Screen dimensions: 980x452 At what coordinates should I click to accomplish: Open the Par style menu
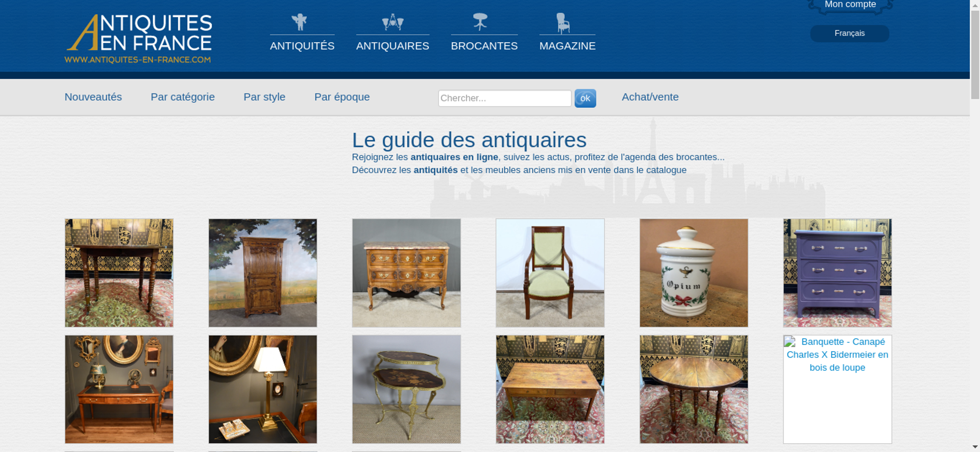[265, 97]
